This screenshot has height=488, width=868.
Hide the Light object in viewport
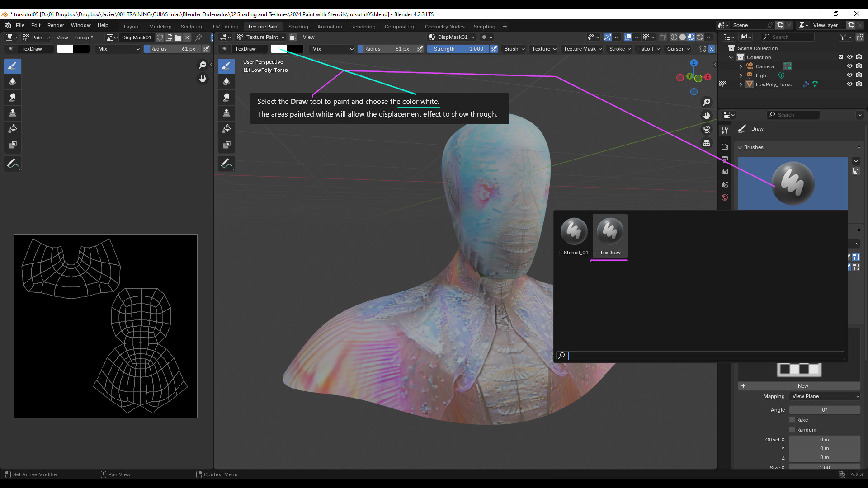[x=849, y=75]
